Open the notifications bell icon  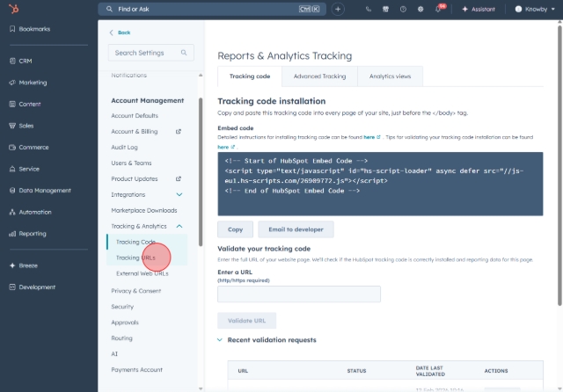tap(438, 10)
